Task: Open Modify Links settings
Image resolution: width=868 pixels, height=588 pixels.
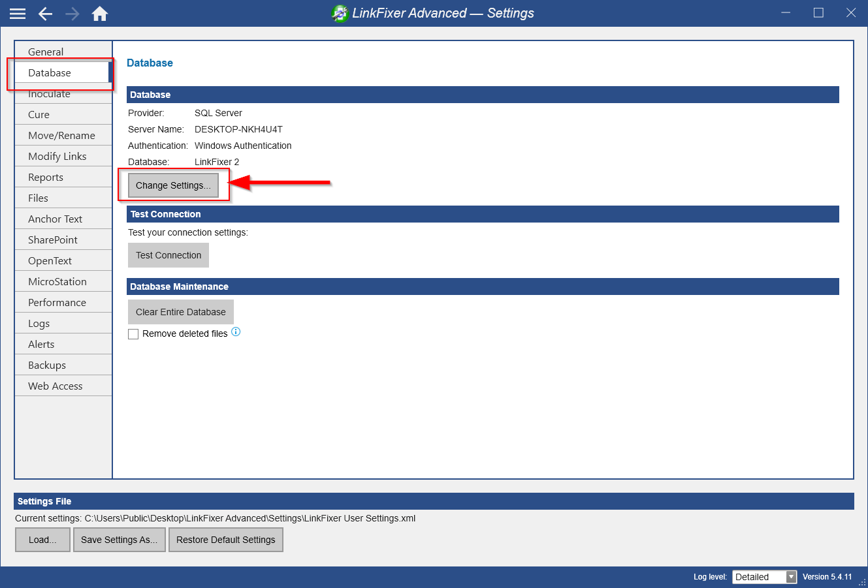Action: (63, 156)
